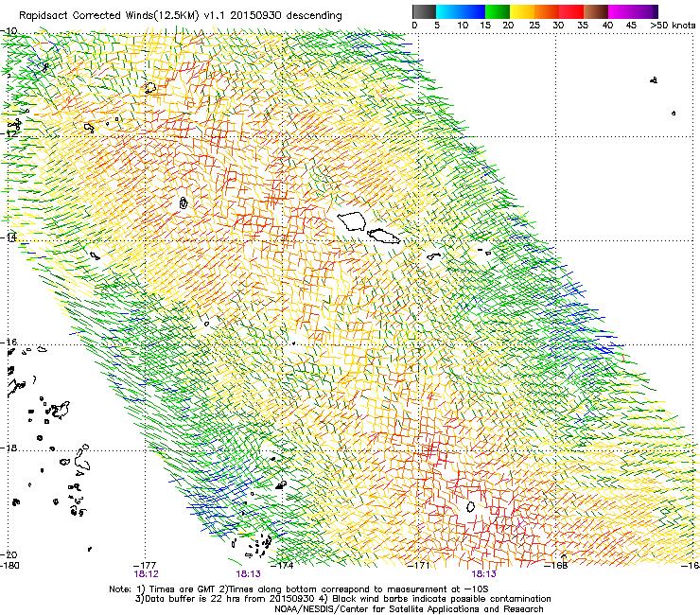Click the '18:13' time beside the -171 label
Image resolution: width=700 pixels, height=615 pixels.
[483, 574]
